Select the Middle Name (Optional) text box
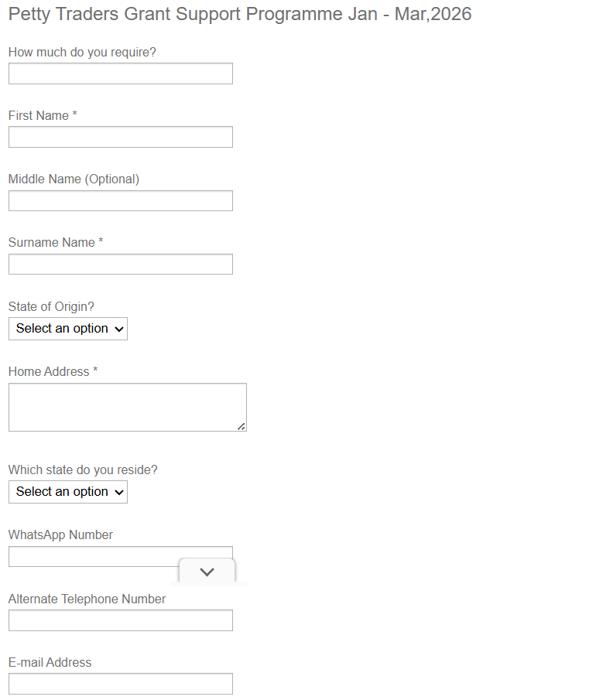This screenshot has width=603, height=700. (120, 200)
